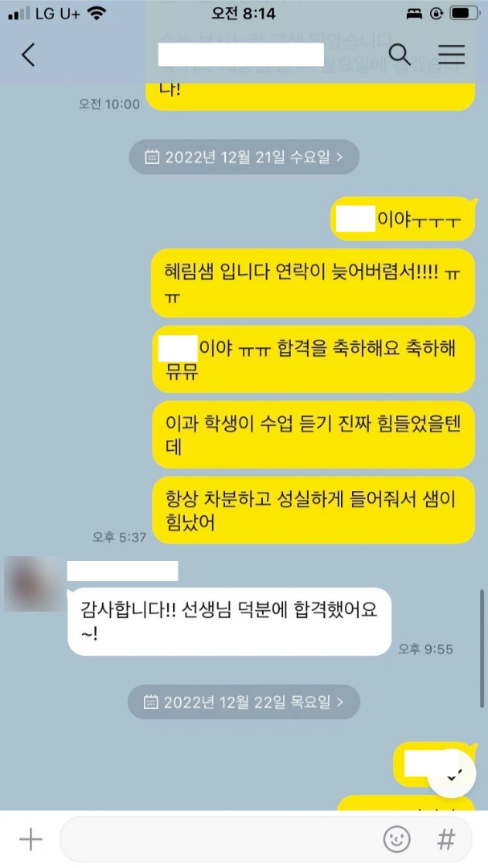
Task: Click the chat scrollbar handle
Action: tap(482, 649)
